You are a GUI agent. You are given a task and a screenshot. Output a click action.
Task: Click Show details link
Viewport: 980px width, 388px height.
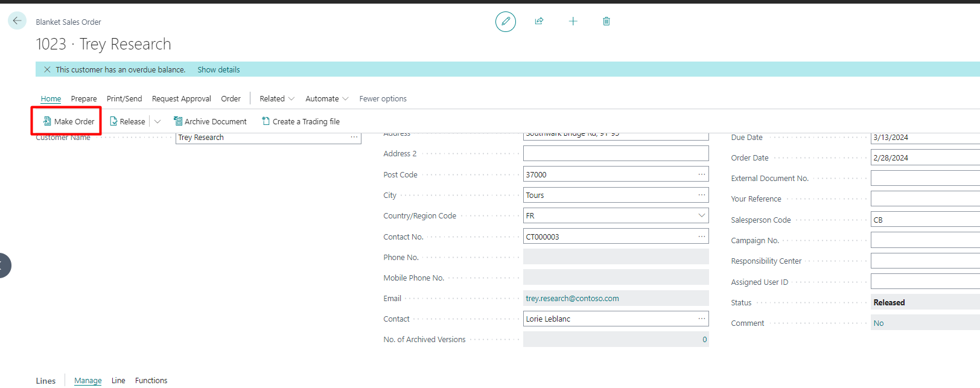(218, 69)
